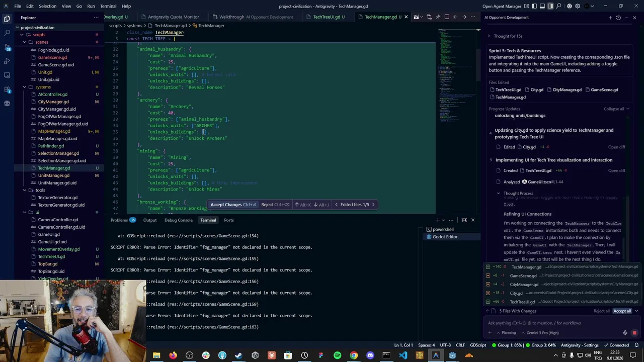Open the Explorer view in activity bar

pyautogui.click(x=7, y=19)
